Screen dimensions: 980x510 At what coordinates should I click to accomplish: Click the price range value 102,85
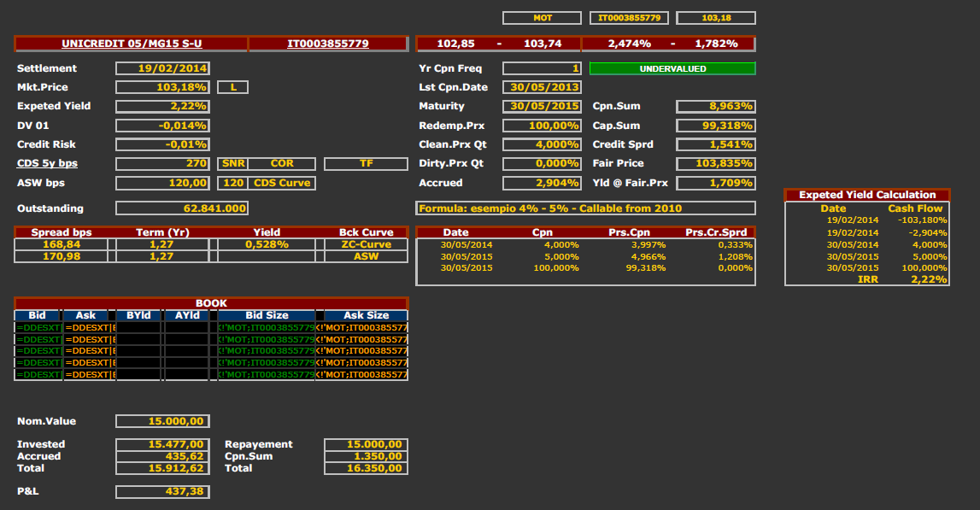[x=455, y=44]
